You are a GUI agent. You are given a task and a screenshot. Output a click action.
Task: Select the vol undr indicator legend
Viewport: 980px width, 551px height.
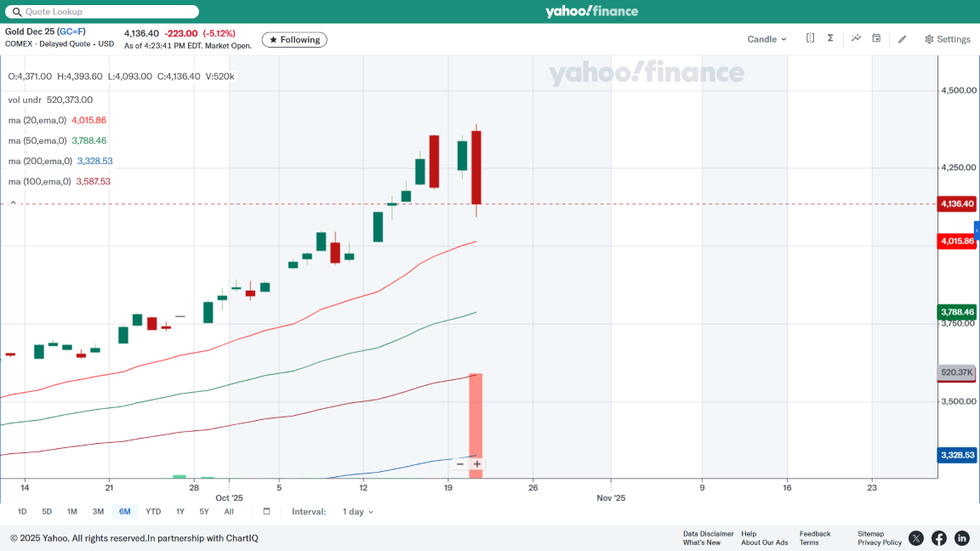pyautogui.click(x=50, y=100)
